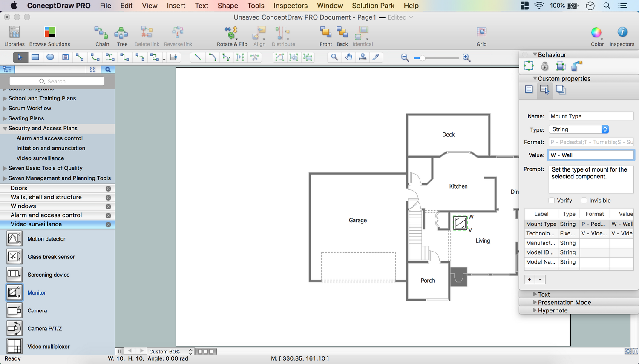
Task: Click the Zoom in magnifier icon
Action: 466,58
